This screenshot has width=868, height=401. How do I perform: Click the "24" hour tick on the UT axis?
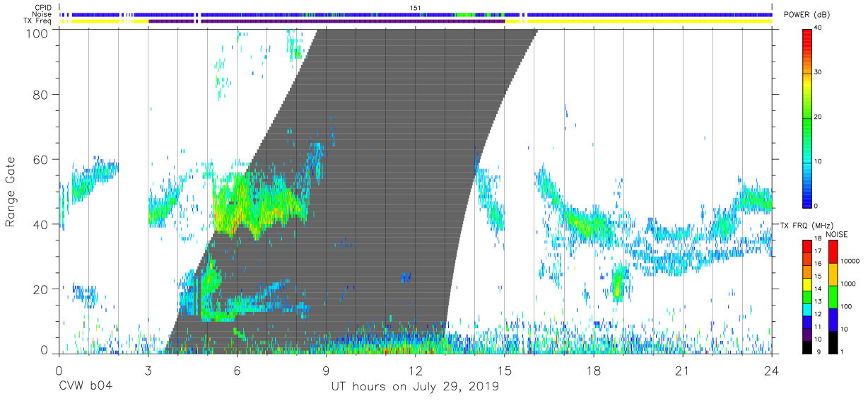[x=772, y=370]
